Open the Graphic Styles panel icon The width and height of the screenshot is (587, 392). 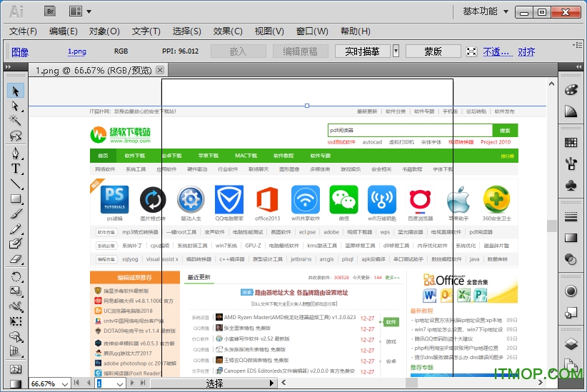(571, 312)
